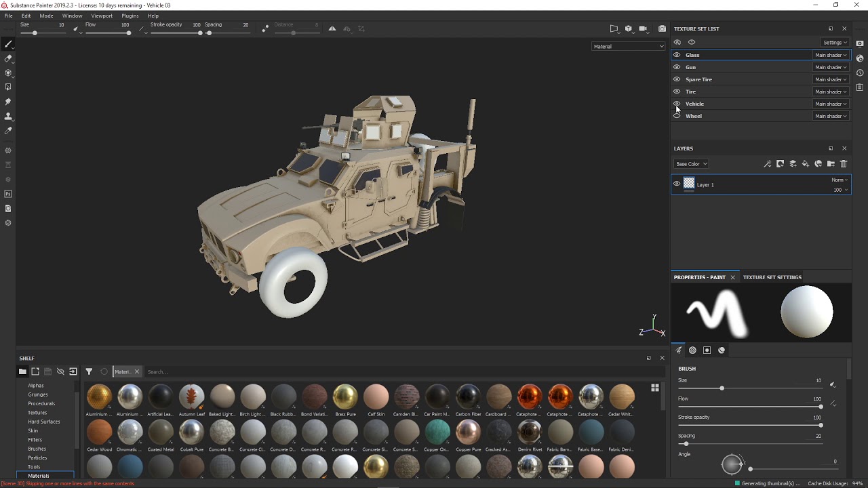
Task: Select the Smudge tool
Action: point(8,102)
